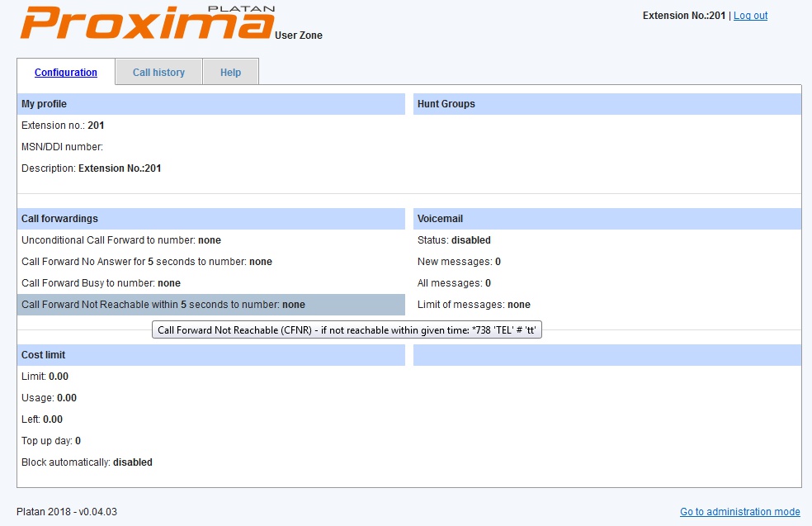This screenshot has height=526, width=812.
Task: Open the Help tab
Action: coord(230,73)
